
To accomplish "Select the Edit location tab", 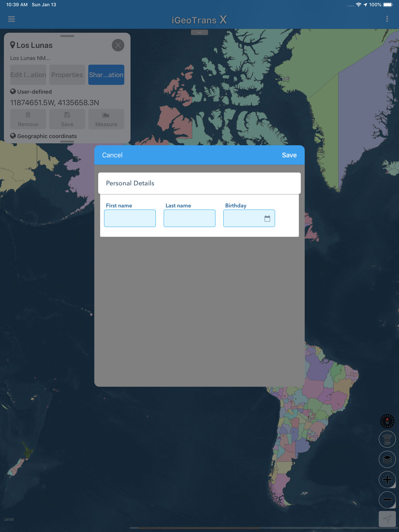I will click(28, 75).
